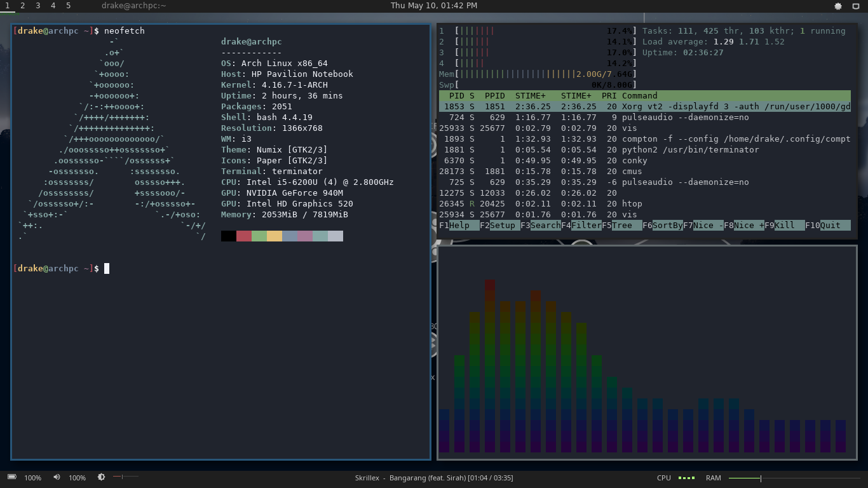Click the CPU dots indicator in bottom bar
The height and width of the screenshot is (488, 868).
686,478
